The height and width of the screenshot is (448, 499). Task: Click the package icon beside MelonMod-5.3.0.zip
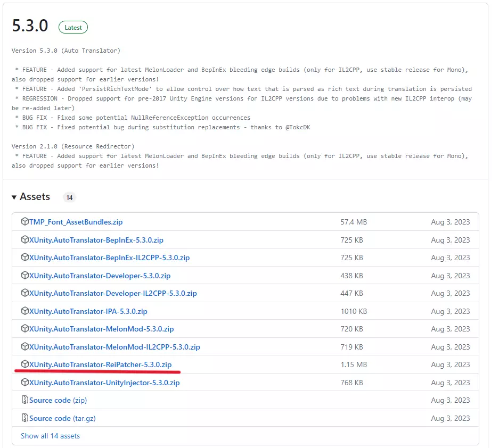click(x=25, y=328)
